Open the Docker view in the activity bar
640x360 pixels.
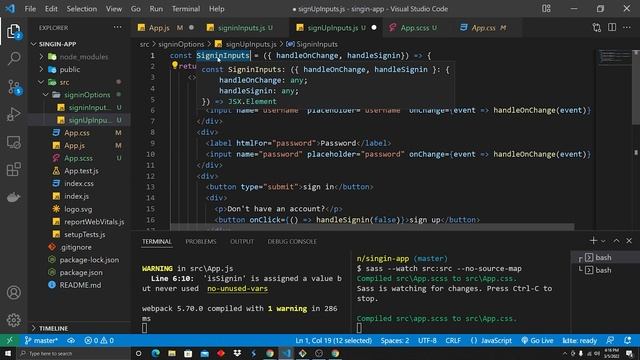point(14,197)
